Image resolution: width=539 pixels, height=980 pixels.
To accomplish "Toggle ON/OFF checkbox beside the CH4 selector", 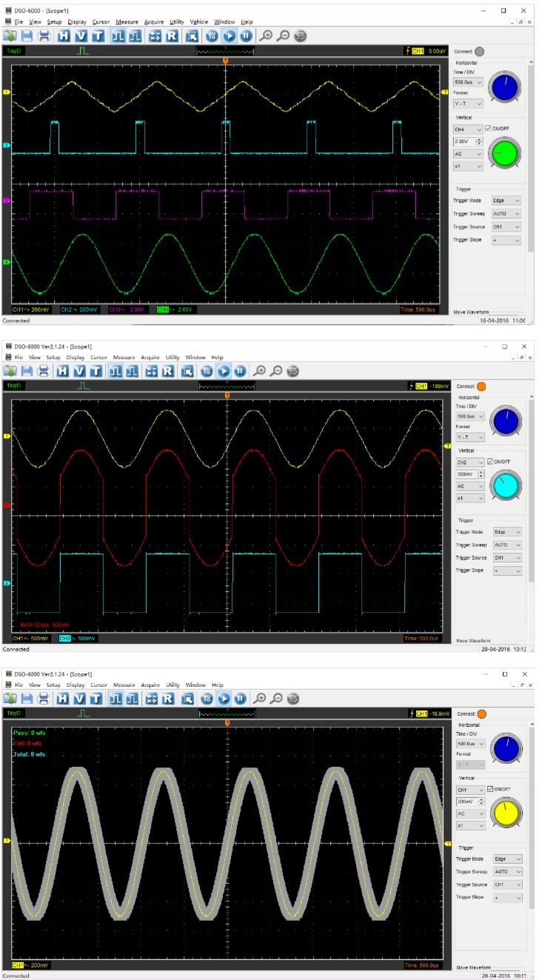I will (489, 130).
